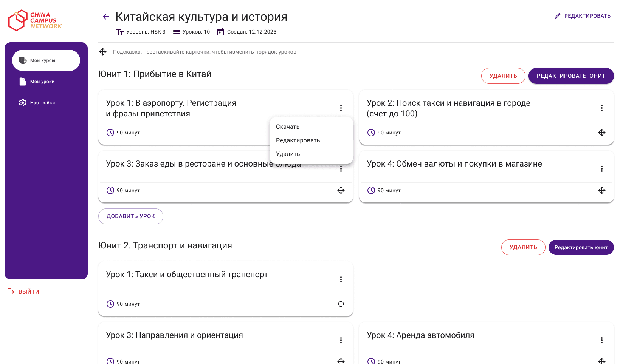This screenshot has width=623, height=364.
Task: Click clock icon on Такси и общественный транспорт card
Action: tap(110, 304)
